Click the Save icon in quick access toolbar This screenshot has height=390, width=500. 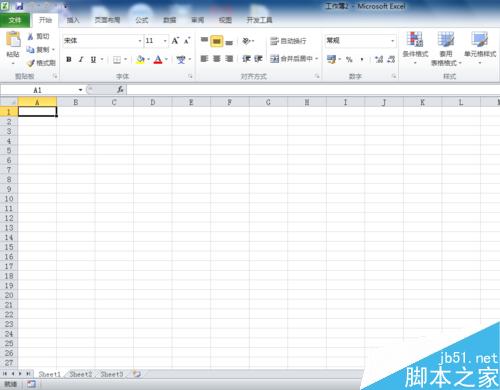19,6
